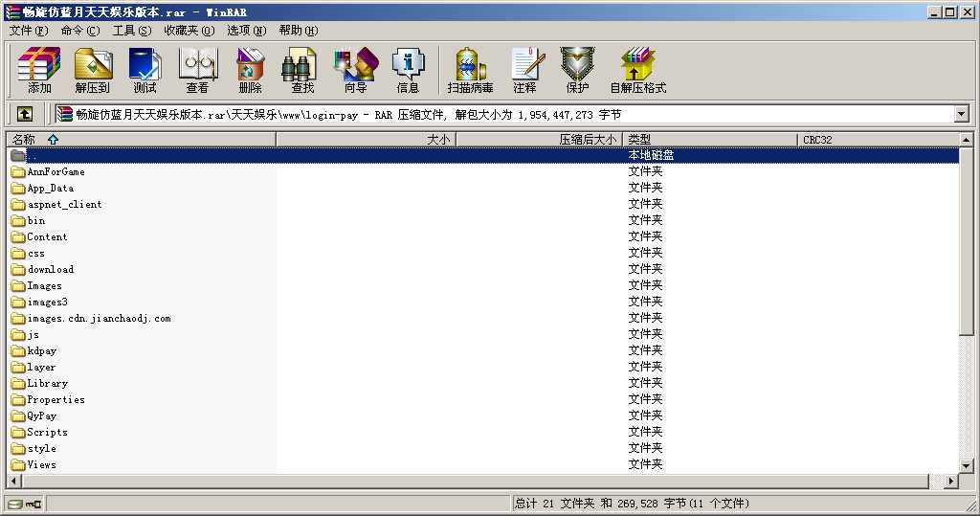Select the bin folder
Screen dimensions: 980x516
coord(28,220)
